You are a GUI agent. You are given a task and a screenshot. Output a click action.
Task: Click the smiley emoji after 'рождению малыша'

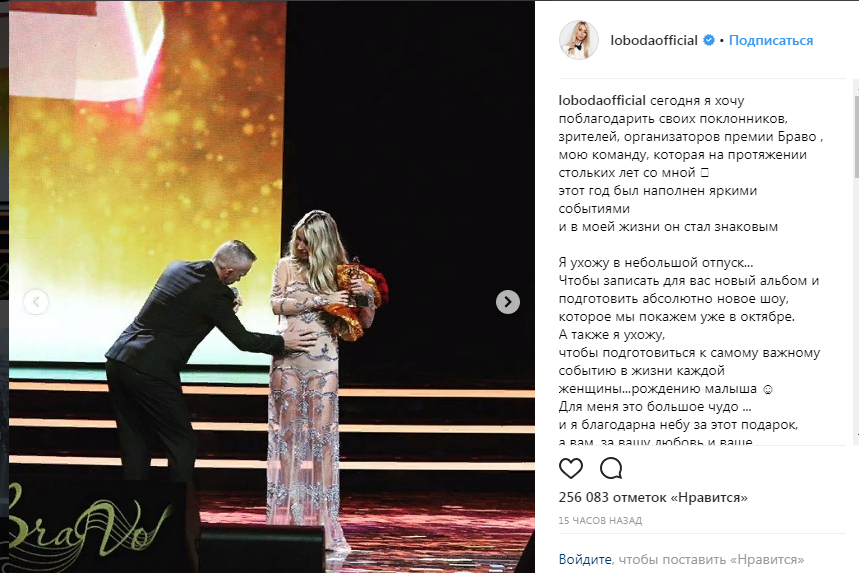tap(768, 390)
